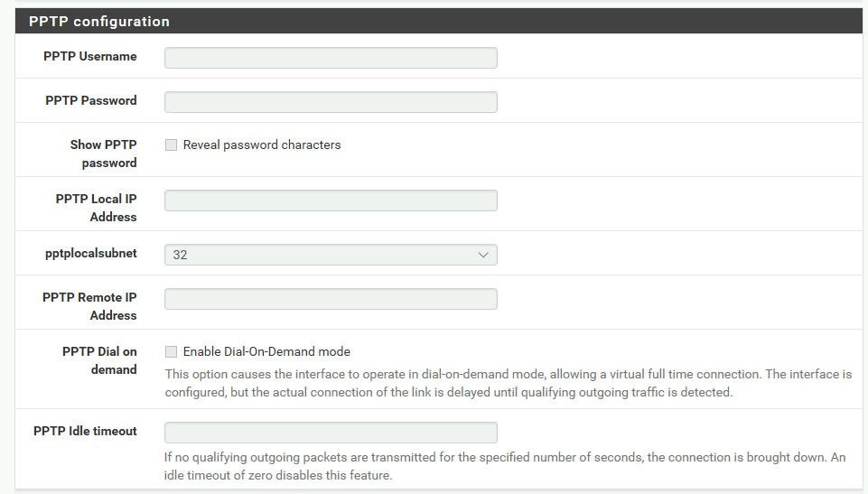The width and height of the screenshot is (868, 494).
Task: Click the 'Show PPTP password' row label
Action: [x=103, y=154]
